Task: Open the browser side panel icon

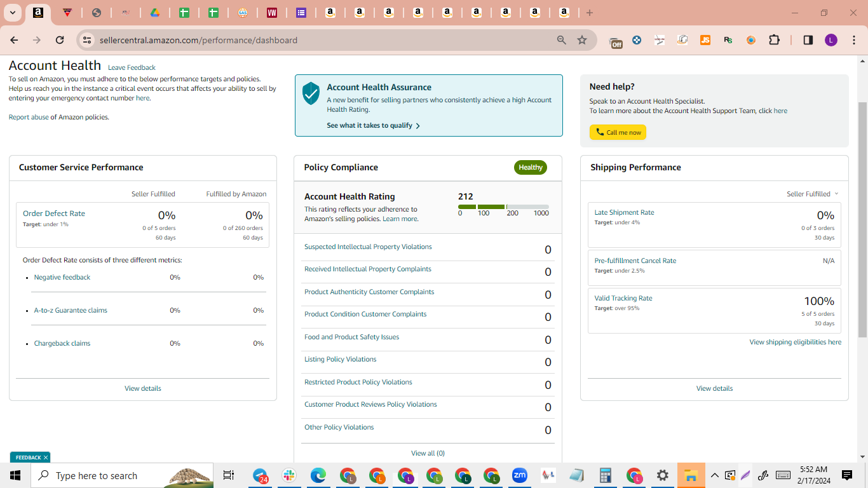Action: 808,40
